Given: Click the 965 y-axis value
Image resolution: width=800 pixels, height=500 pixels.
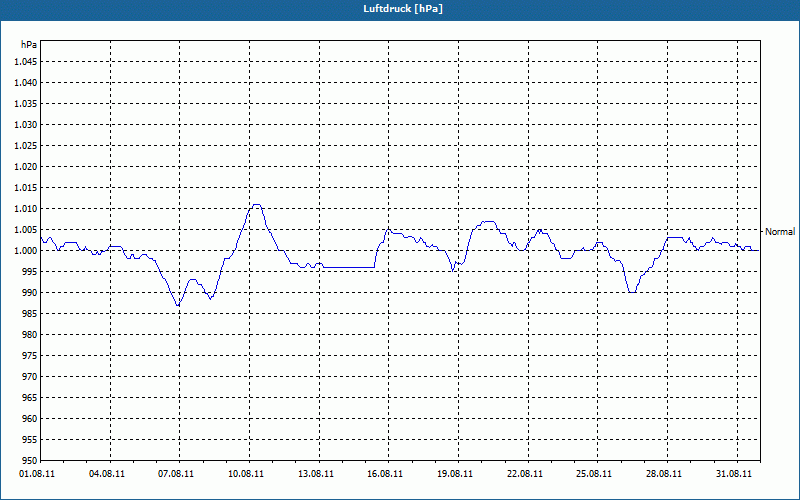Looking at the screenshot, I should (31, 397).
